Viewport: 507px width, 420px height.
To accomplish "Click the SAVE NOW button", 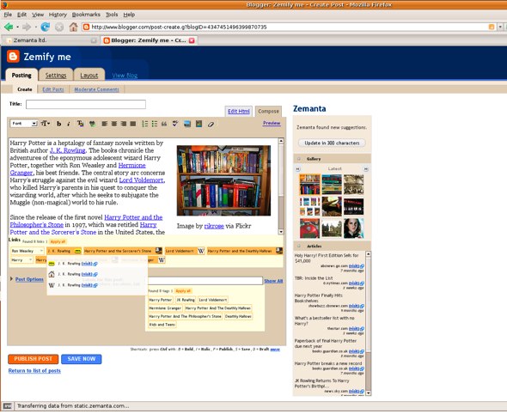I will (x=81, y=359).
